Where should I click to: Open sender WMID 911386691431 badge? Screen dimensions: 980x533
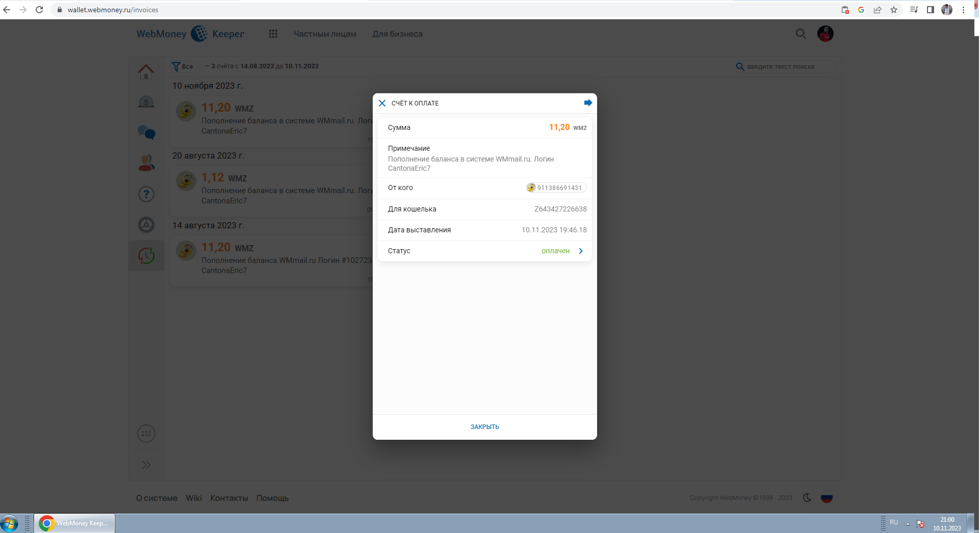[556, 188]
